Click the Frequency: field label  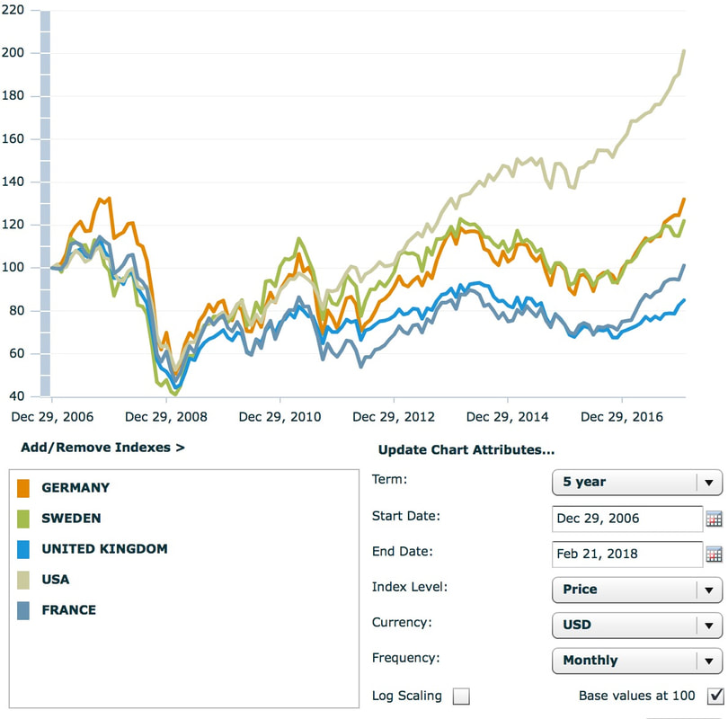[405, 658]
